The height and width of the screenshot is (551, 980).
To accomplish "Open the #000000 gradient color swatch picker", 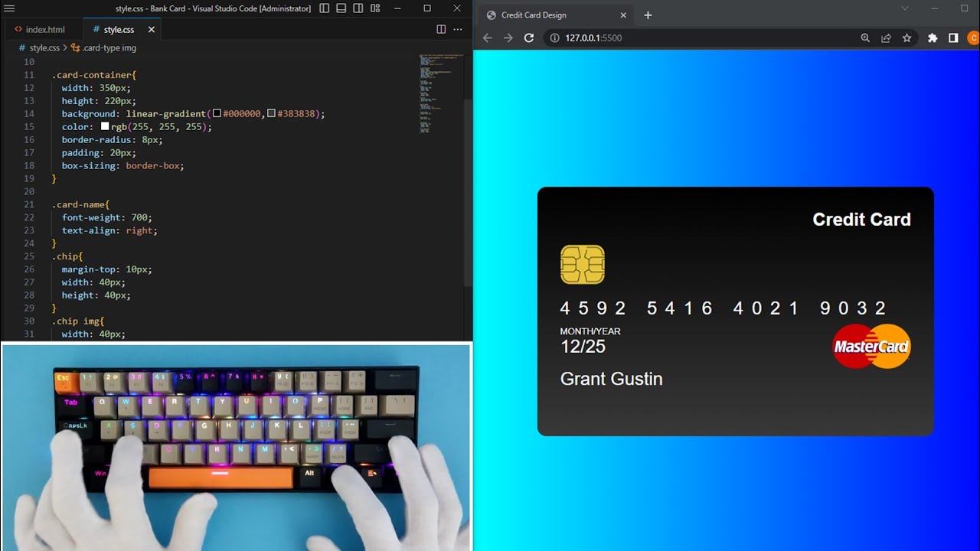I will tap(217, 113).
